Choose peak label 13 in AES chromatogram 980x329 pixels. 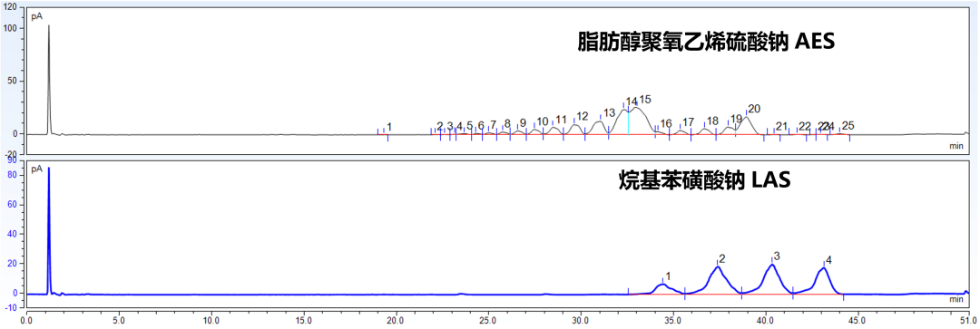click(610, 112)
